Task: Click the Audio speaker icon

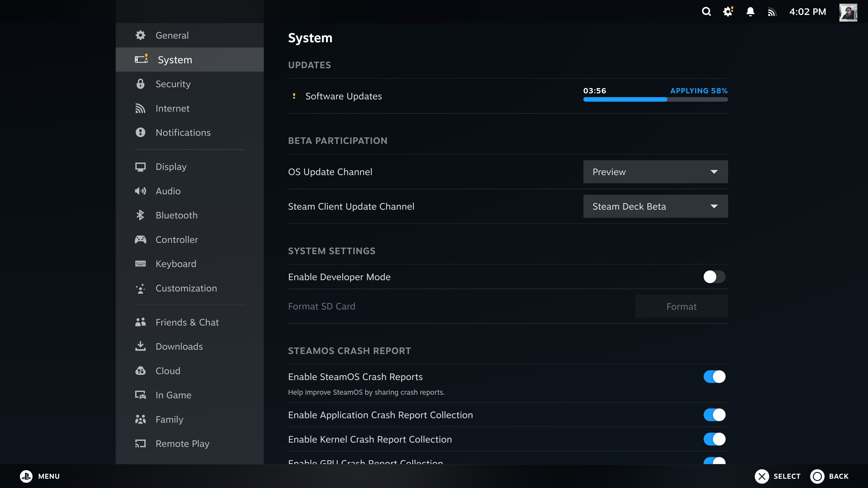Action: [140, 191]
